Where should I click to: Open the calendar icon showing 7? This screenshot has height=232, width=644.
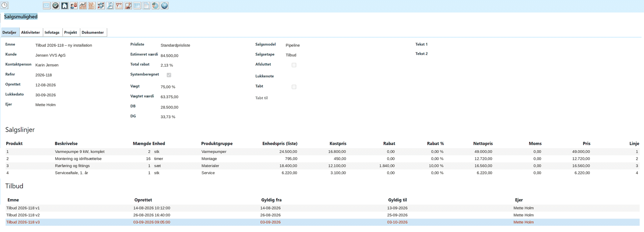119,6
